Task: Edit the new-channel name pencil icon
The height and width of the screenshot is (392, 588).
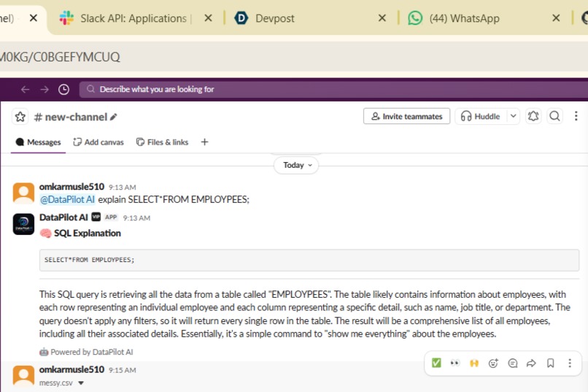Action: pyautogui.click(x=114, y=117)
